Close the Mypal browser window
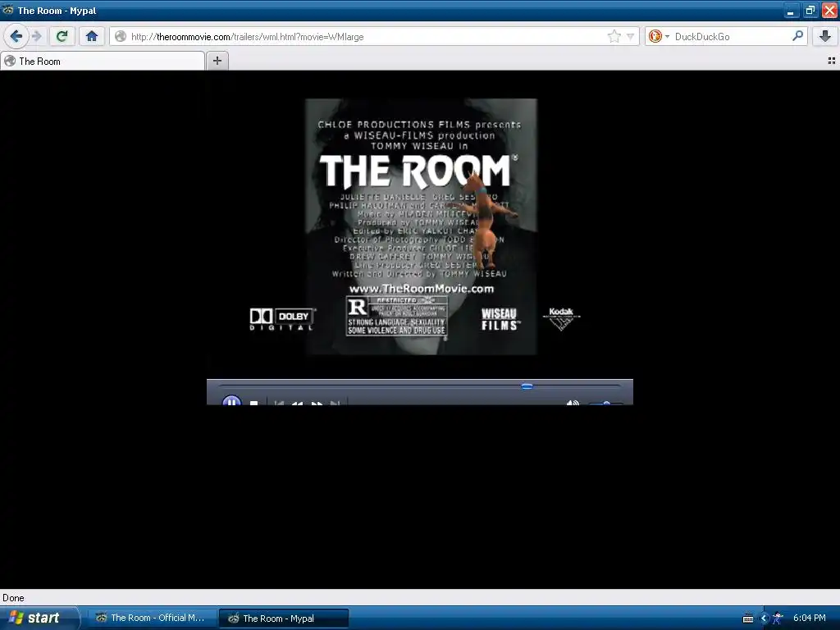 (829, 10)
